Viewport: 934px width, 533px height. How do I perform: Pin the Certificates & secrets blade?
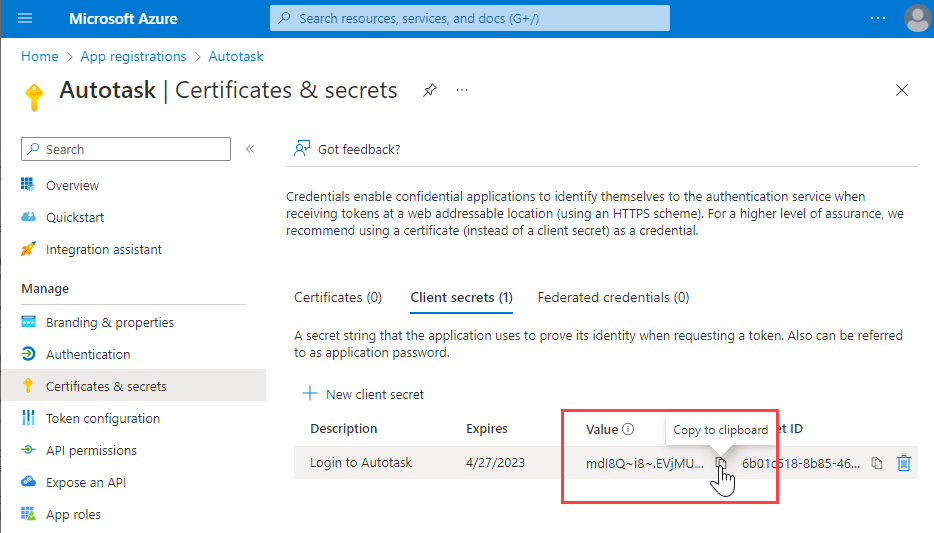[429, 91]
